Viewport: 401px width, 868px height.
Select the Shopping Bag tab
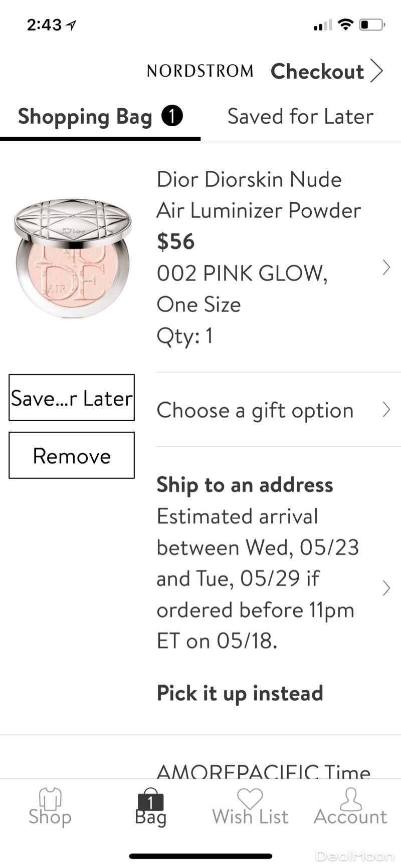point(85,117)
